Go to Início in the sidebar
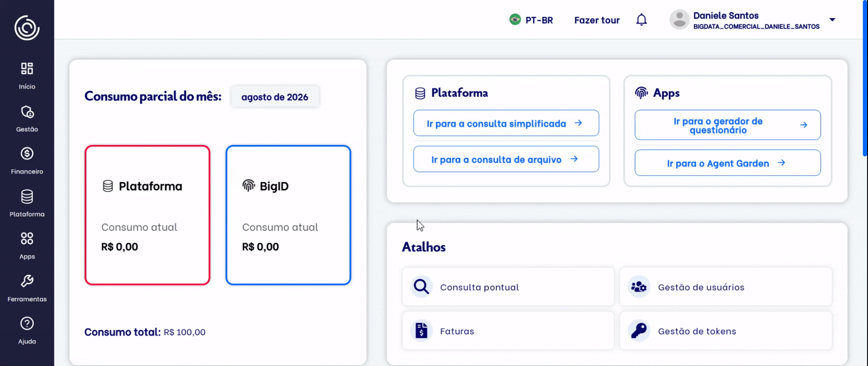The image size is (868, 366). pyautogui.click(x=27, y=76)
